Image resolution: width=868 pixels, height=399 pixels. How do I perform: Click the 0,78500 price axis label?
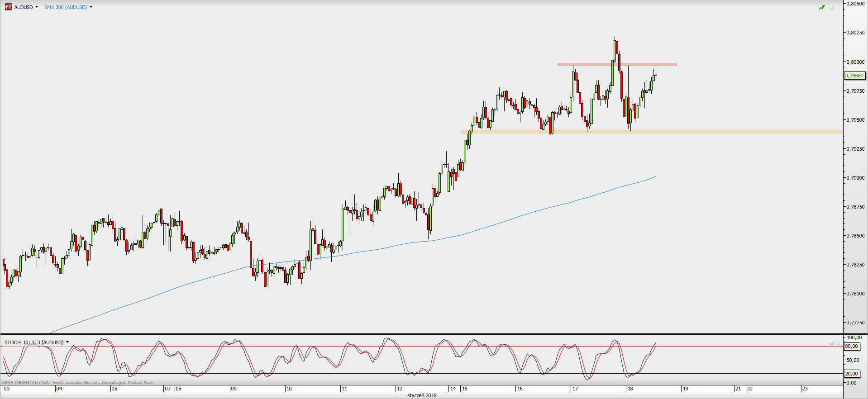pos(855,236)
